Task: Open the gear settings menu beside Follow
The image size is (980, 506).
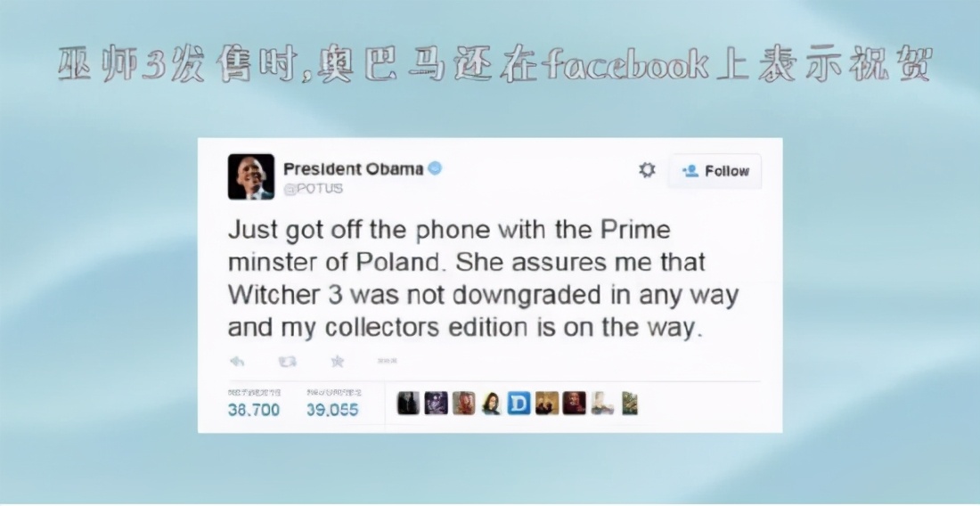Action: tap(647, 170)
